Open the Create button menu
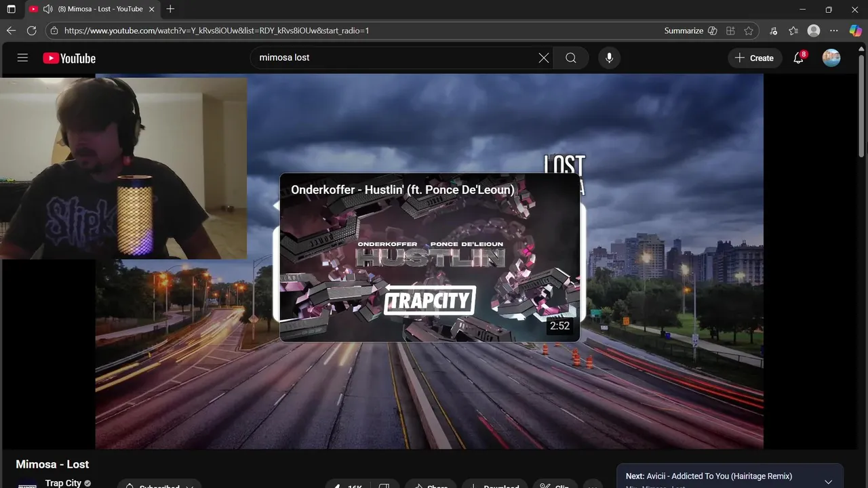868x488 pixels. [755, 58]
